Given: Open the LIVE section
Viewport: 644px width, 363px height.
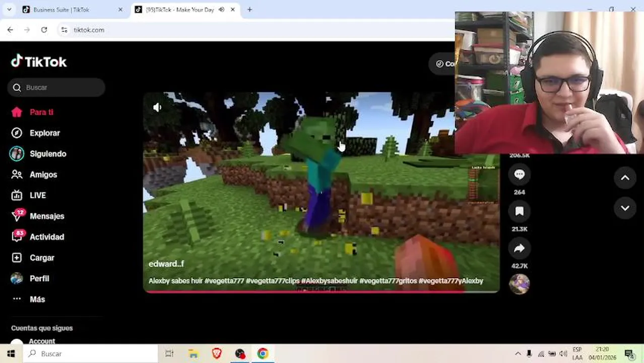Looking at the screenshot, I should click(x=29, y=195).
